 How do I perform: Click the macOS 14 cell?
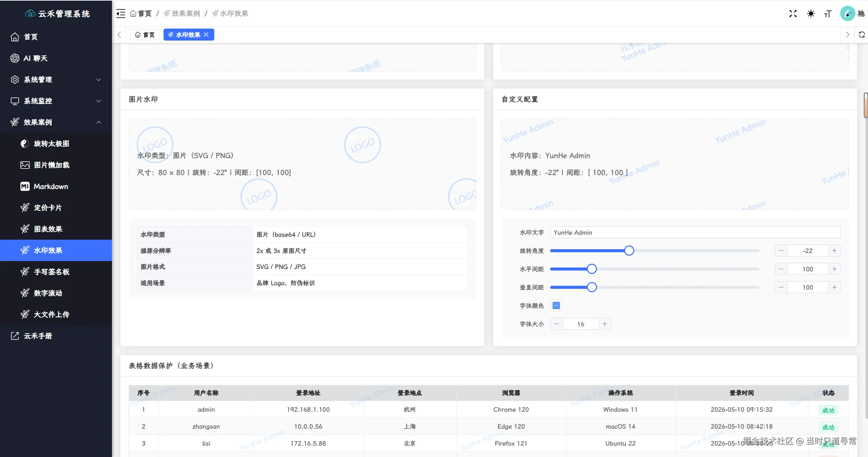[620, 426]
